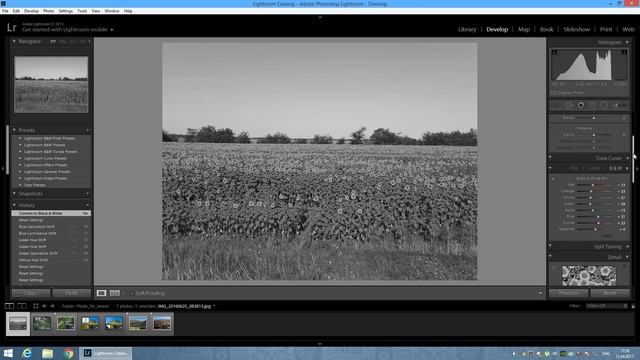Toggle shadow clipping indicator in histogram

click(554, 52)
